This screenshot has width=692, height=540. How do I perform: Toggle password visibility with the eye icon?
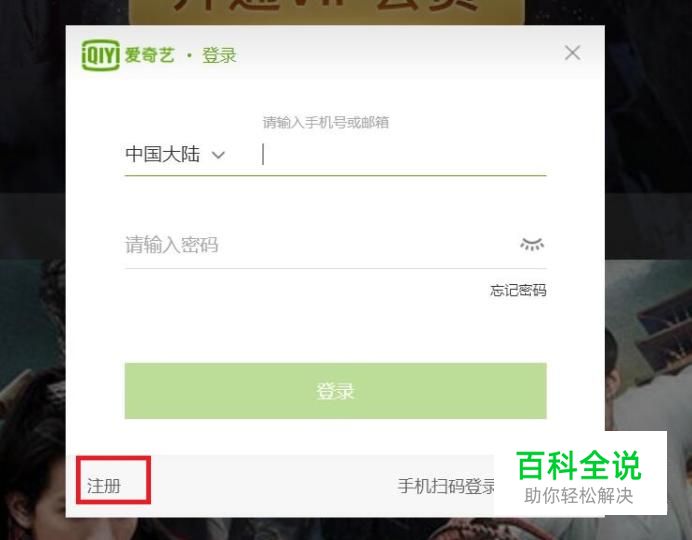point(532,244)
